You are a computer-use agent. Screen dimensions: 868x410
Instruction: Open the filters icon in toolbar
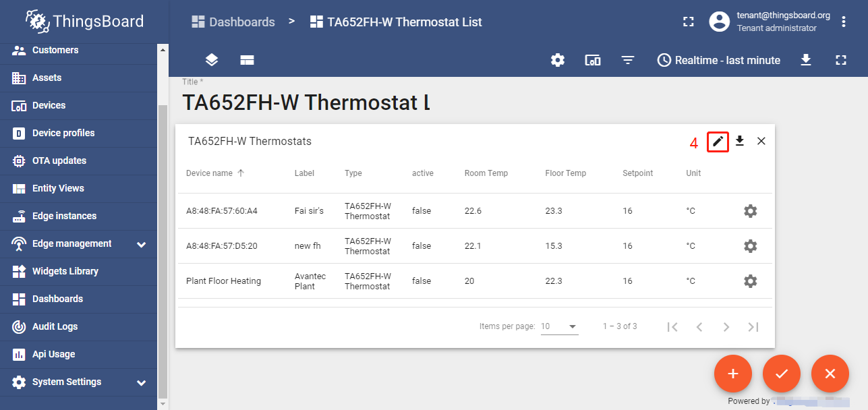628,60
